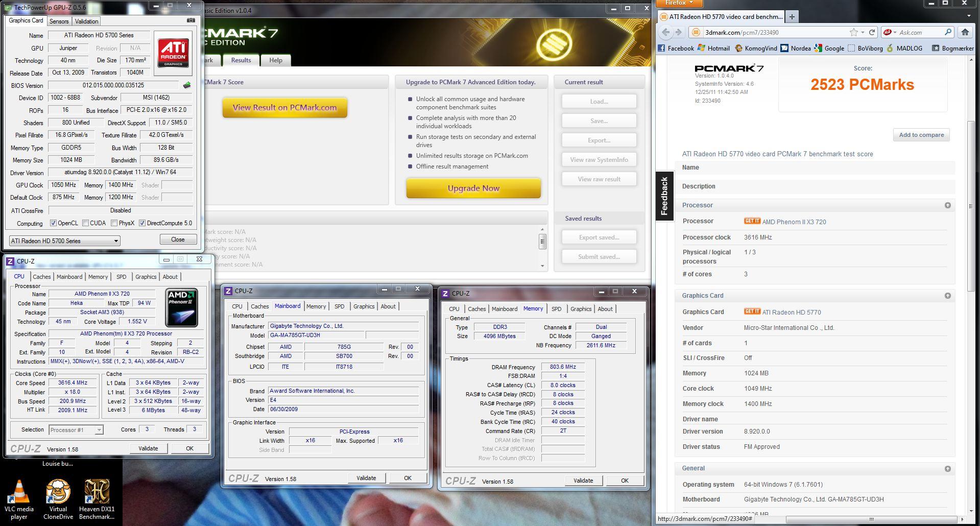980x526 pixels.
Task: Switch to the Help tab in PCMark 7
Action: coord(276,60)
